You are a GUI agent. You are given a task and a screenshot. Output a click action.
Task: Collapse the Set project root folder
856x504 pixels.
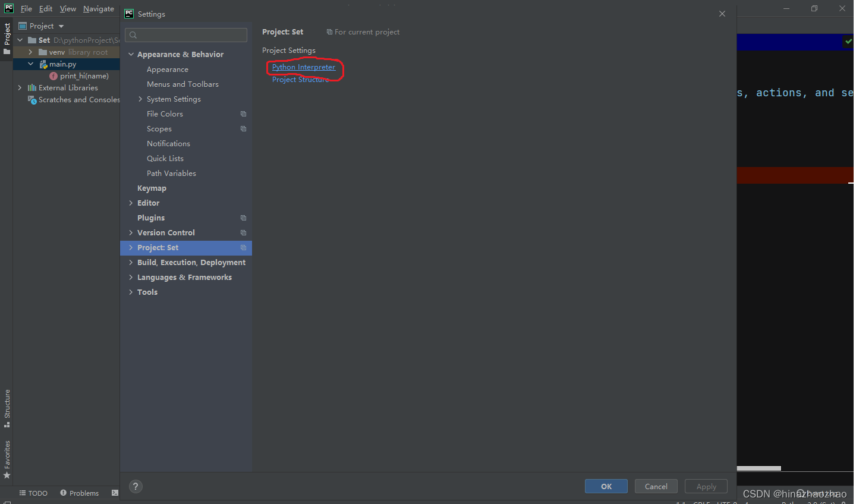tap(20, 40)
